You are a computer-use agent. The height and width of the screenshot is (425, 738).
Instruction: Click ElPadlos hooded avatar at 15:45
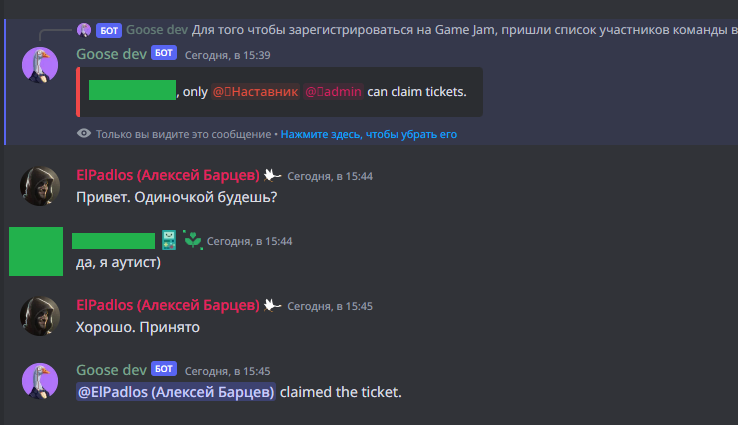(40, 316)
